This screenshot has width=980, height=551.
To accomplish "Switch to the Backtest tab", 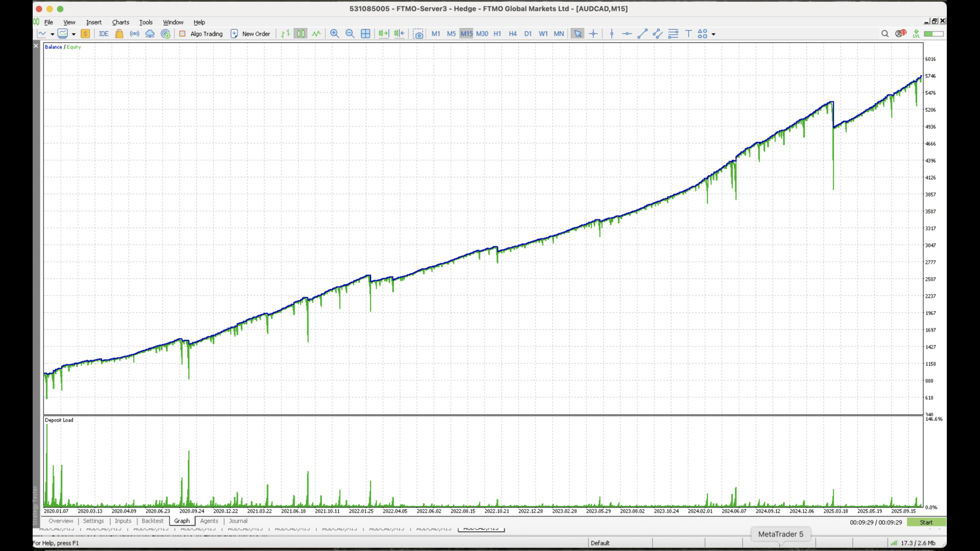I will [x=152, y=521].
